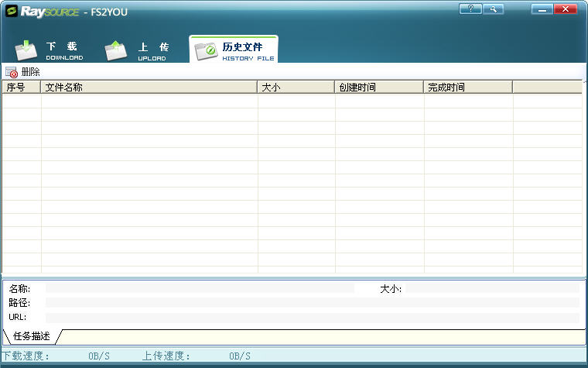The height and width of the screenshot is (368, 588).
Task: Click the 大小 field in details panel
Action: pos(491,288)
